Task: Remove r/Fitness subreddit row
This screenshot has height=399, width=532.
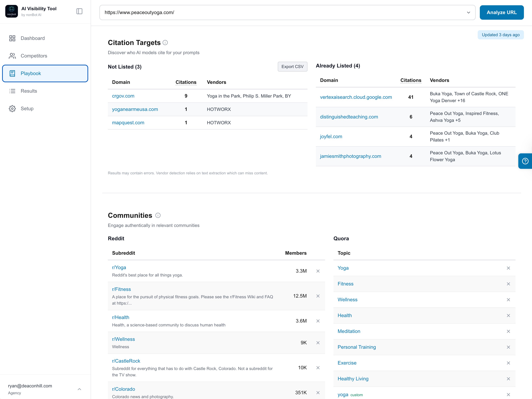Action: [x=318, y=296]
